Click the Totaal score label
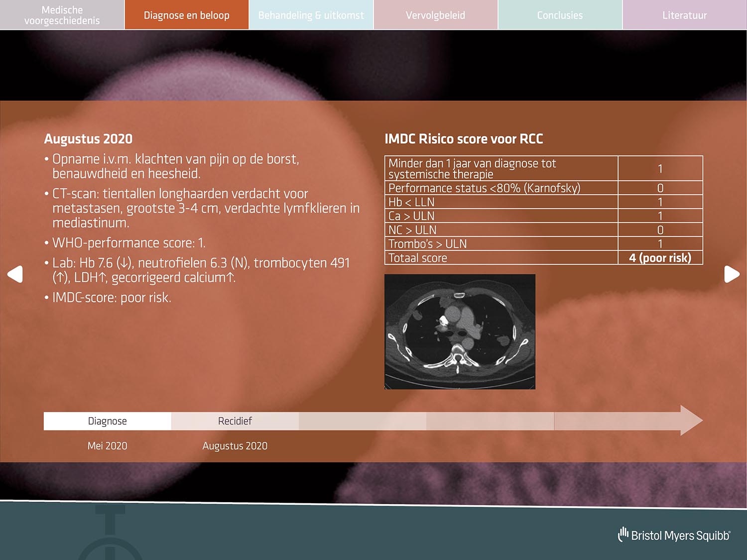Viewport: 747px width, 560px height. (x=417, y=258)
